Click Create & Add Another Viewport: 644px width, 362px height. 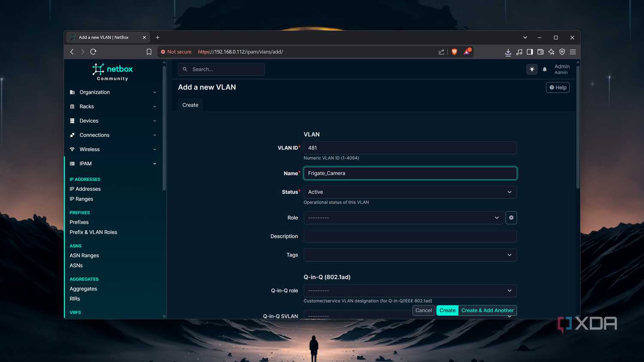487,311
